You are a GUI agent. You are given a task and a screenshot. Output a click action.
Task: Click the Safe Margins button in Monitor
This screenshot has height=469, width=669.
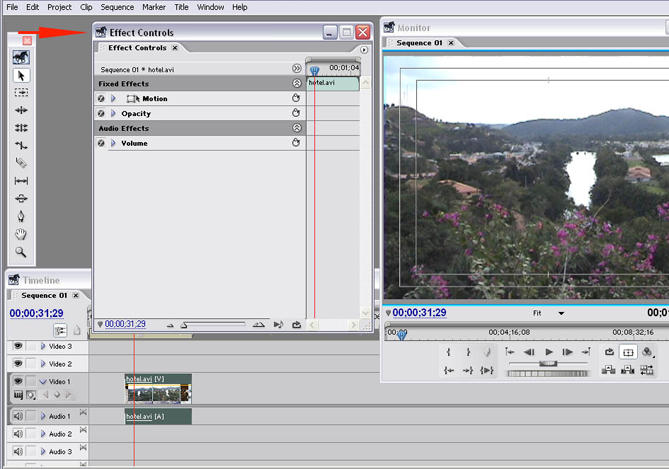628,352
